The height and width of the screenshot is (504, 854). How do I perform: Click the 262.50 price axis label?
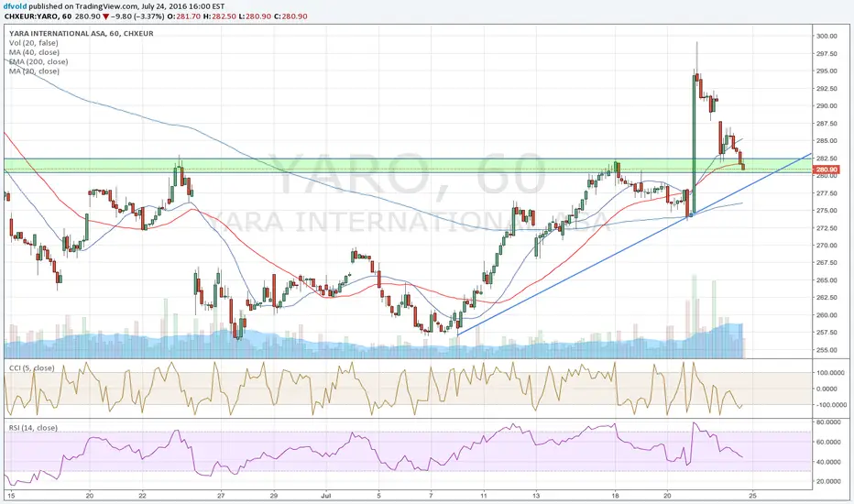click(x=827, y=298)
